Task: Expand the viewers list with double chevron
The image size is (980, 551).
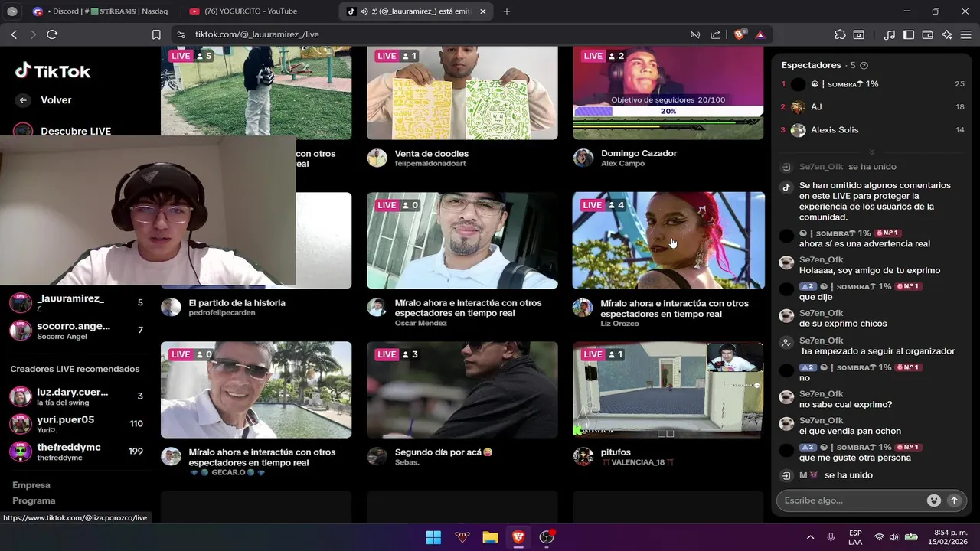Action: [x=871, y=152]
